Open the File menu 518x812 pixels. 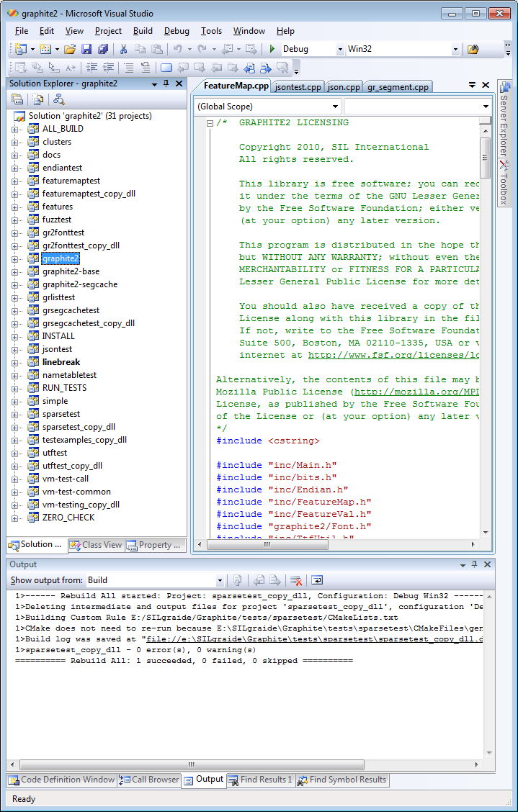tap(22, 31)
